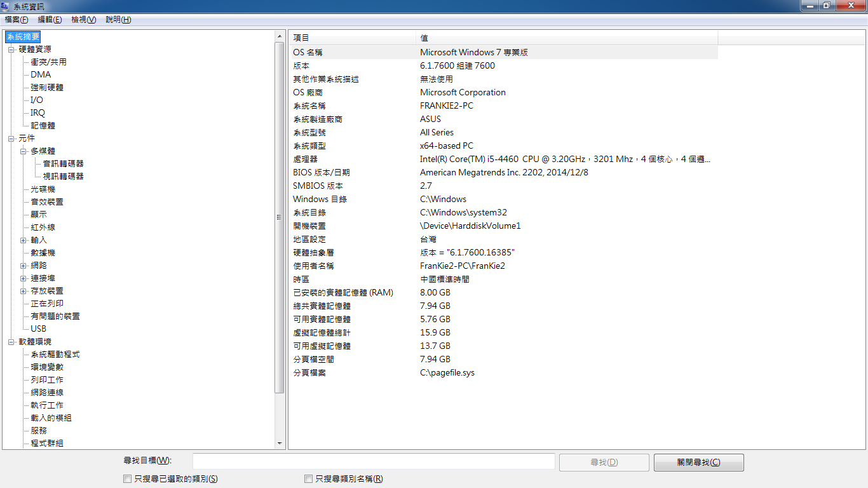Select 列印工作 tree item
Viewport: 868px width, 488px height.
coord(47,380)
